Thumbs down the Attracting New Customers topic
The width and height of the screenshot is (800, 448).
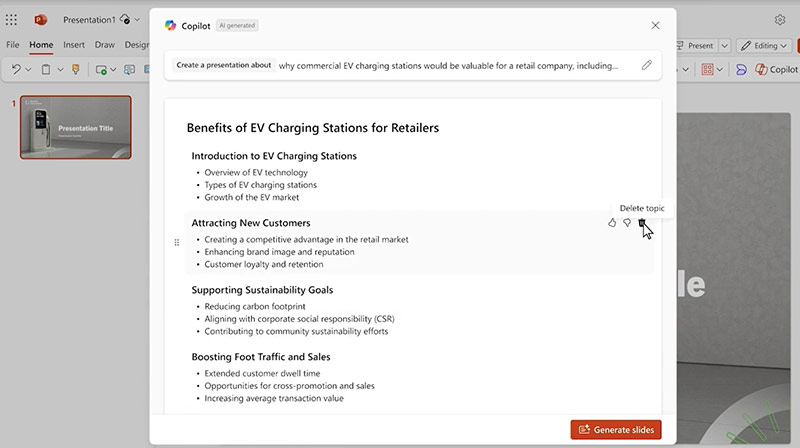[x=627, y=222]
